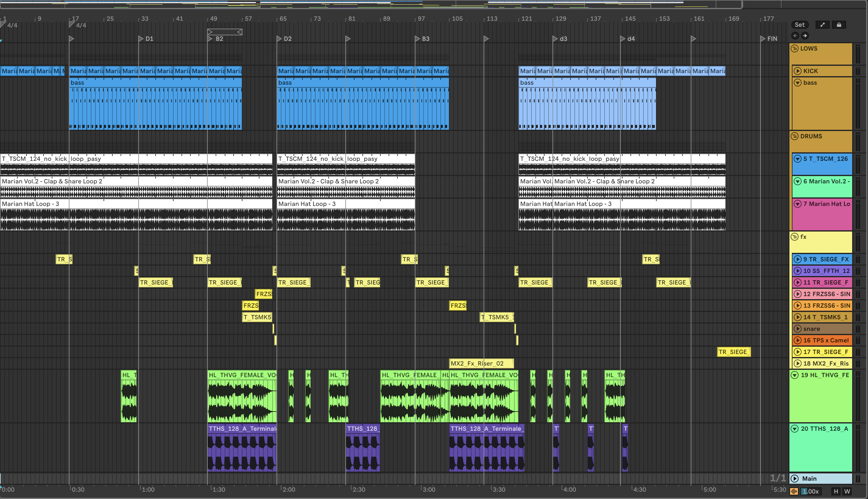Fold the 19 HL_THVG_FE track

coord(795,375)
